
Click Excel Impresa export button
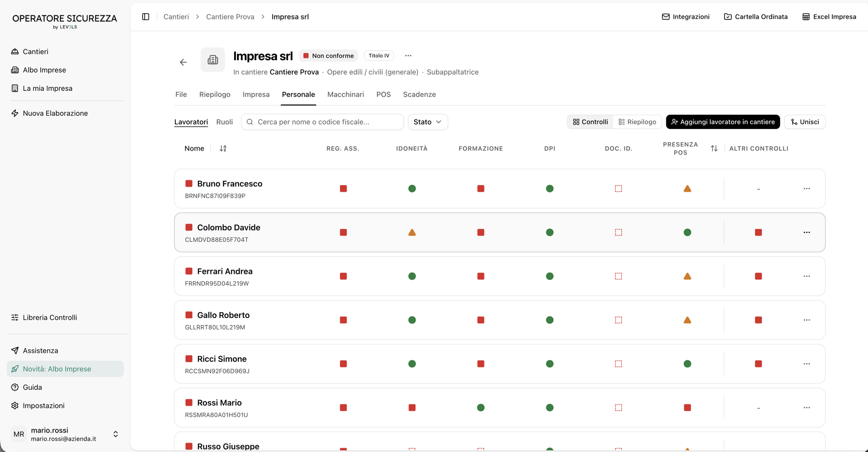point(829,17)
